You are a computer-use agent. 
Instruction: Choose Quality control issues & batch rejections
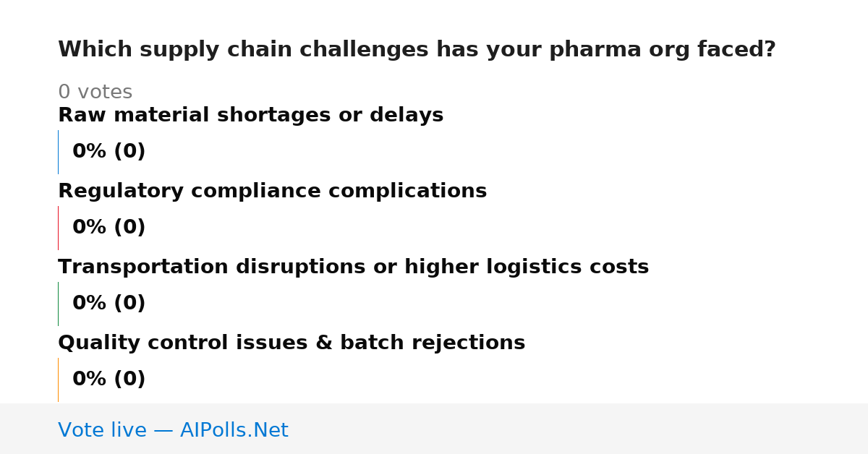pyautogui.click(x=292, y=343)
